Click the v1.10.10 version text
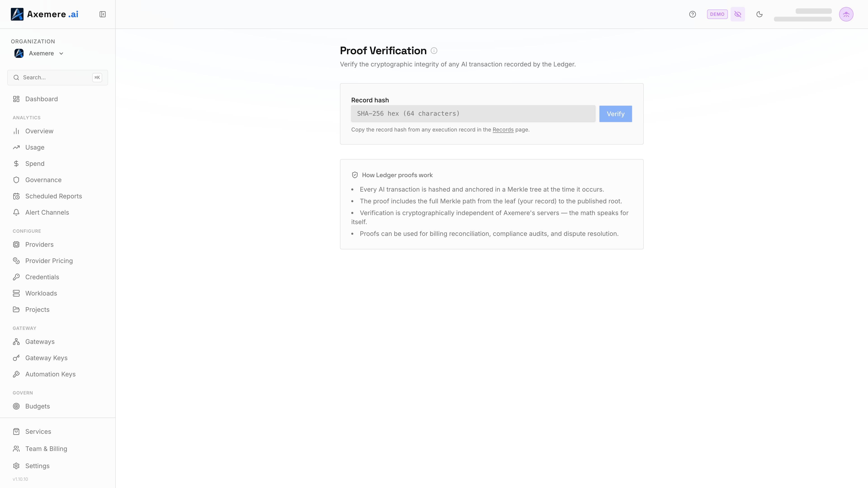The width and height of the screenshot is (868, 488). click(20, 479)
